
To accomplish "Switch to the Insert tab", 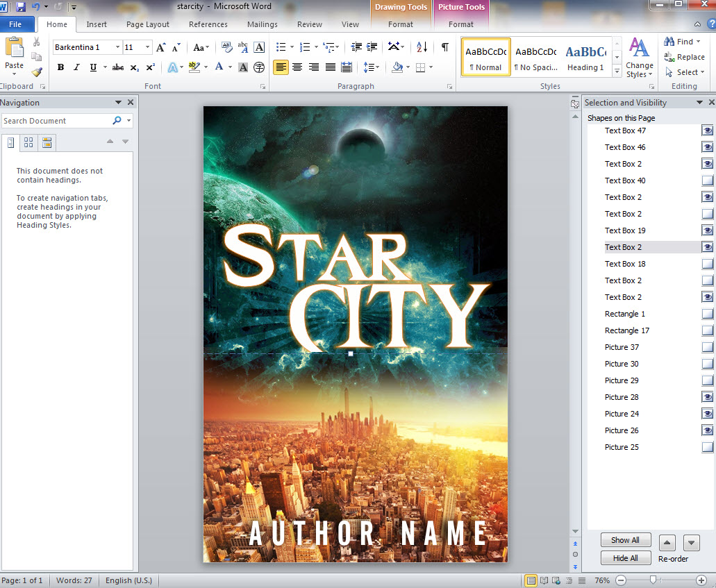I will tap(97, 24).
